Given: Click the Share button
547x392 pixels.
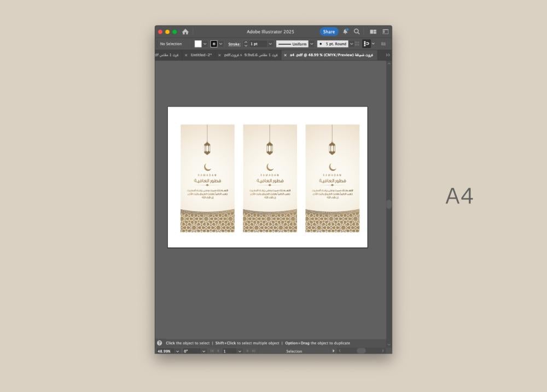Looking at the screenshot, I should point(329,32).
